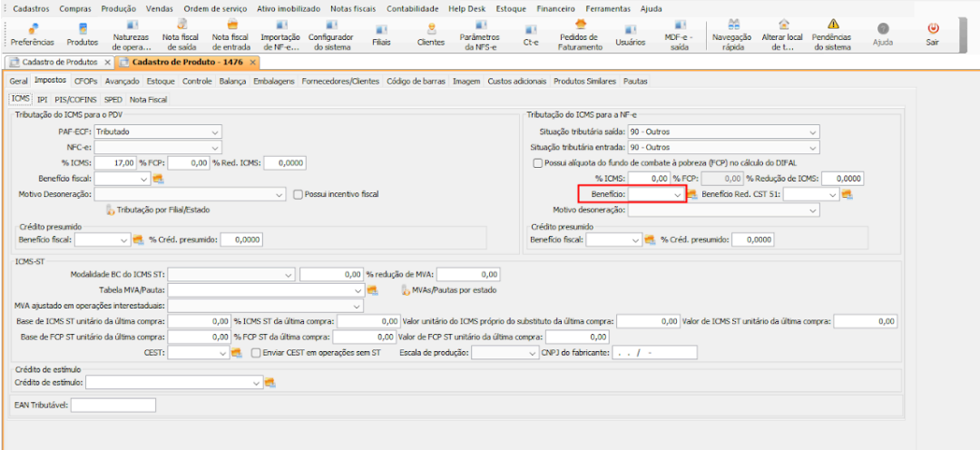Click Tributação por Filial/Estado link

click(x=162, y=210)
